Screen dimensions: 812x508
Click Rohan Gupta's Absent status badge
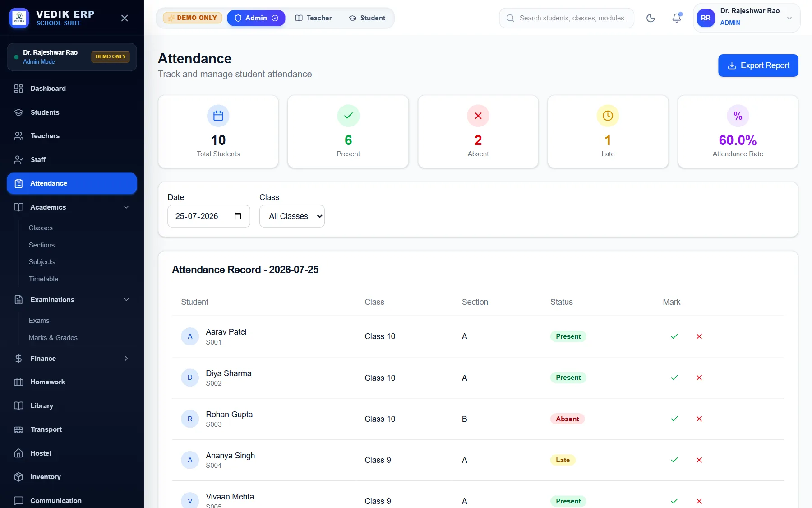click(x=567, y=419)
